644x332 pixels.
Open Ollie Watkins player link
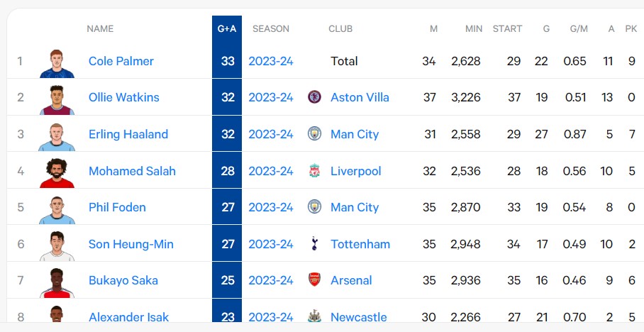coord(124,97)
